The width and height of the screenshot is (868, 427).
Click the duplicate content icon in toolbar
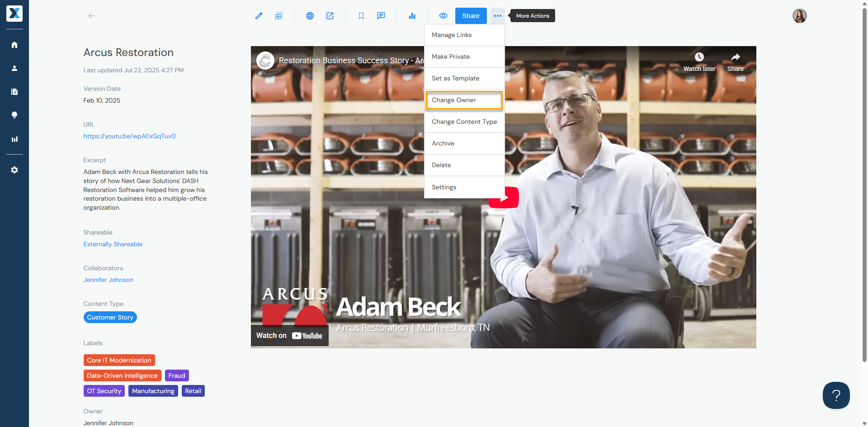pos(279,16)
